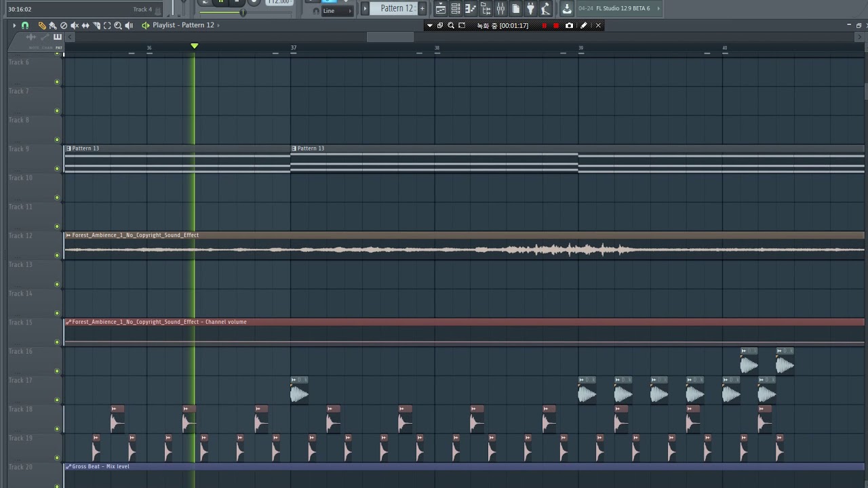Viewport: 868px width, 488px height.
Task: Switch to the CHAN tab
Action: click(47, 47)
